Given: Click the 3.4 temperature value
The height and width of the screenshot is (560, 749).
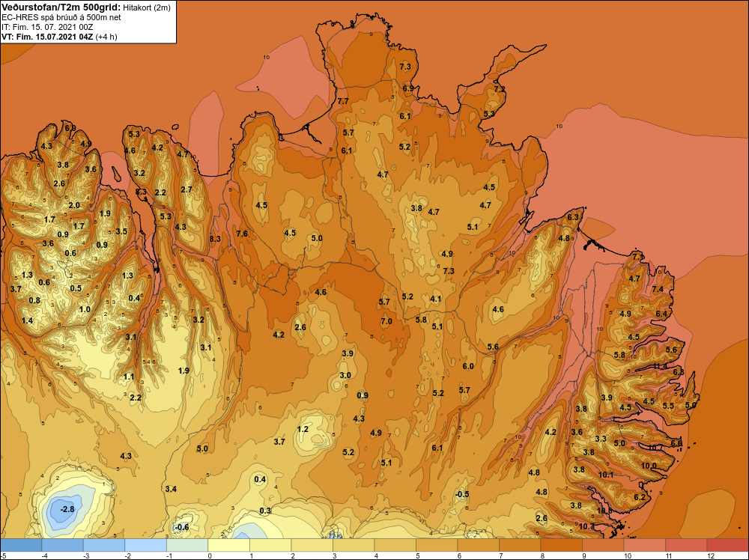Looking at the screenshot, I should coord(171,489).
